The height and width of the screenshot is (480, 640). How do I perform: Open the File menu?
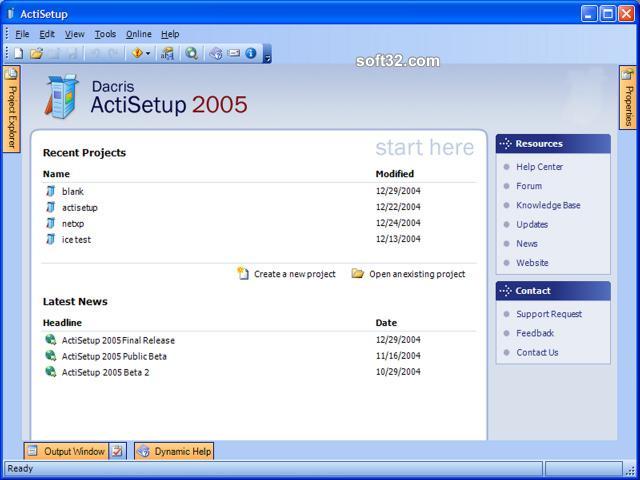click(22, 34)
